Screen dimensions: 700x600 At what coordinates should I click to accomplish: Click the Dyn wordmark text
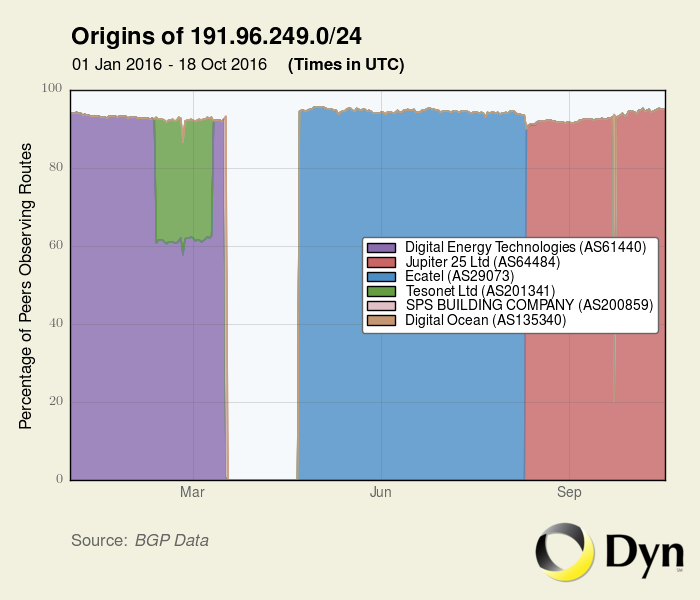tap(645, 552)
